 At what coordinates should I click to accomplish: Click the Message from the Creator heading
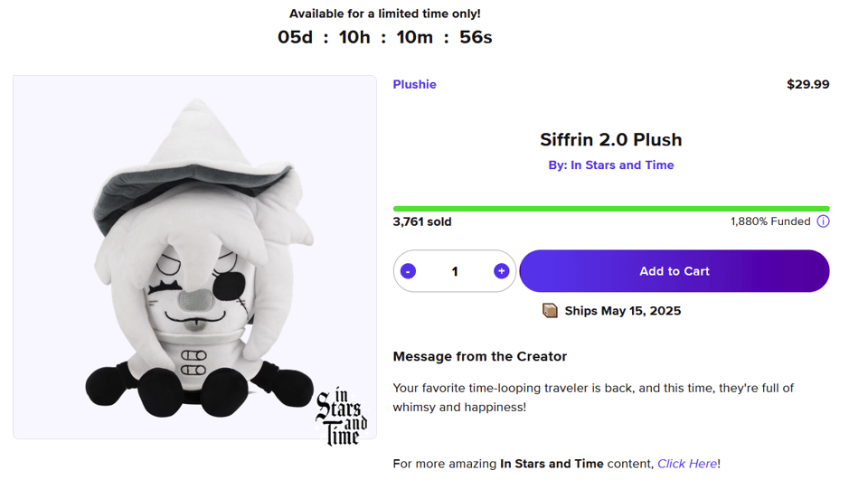(479, 356)
